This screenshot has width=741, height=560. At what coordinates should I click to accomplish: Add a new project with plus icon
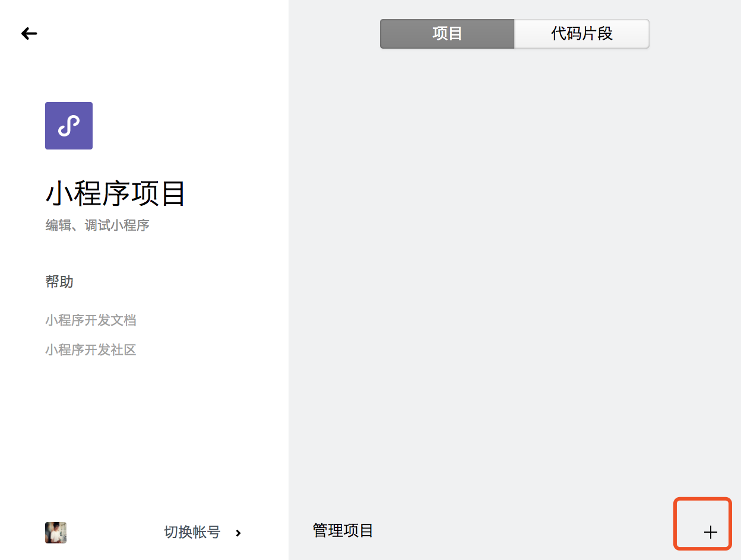(710, 532)
